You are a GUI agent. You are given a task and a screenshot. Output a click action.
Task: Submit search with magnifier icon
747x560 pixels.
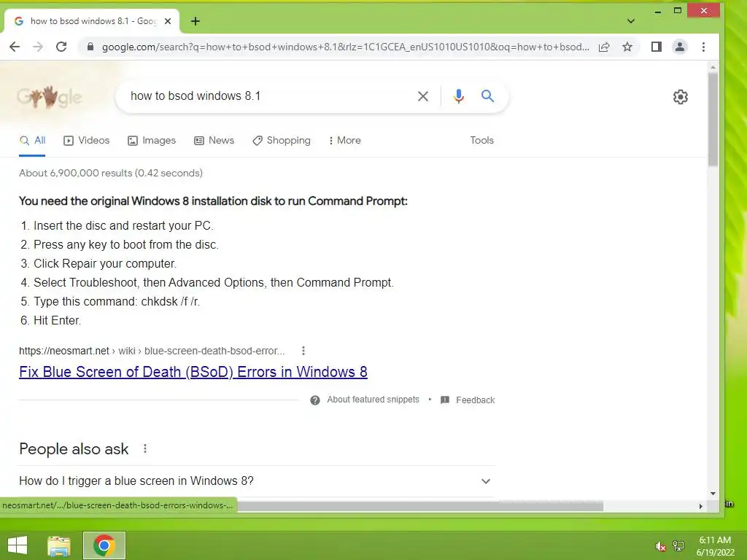coord(487,96)
